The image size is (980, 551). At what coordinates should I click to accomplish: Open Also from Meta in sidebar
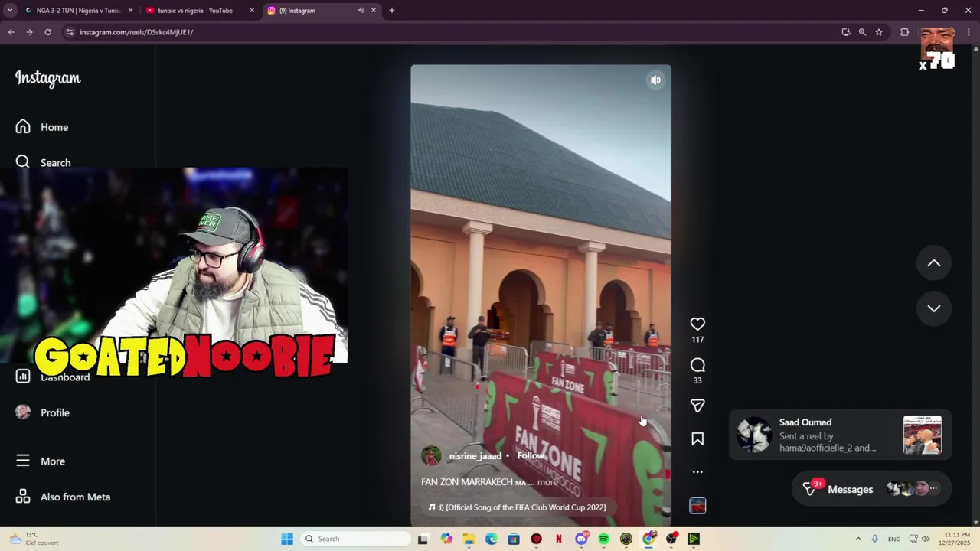64,497
